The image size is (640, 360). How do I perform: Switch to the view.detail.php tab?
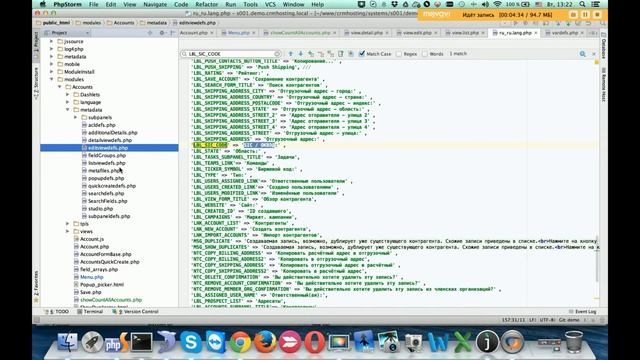click(367, 33)
